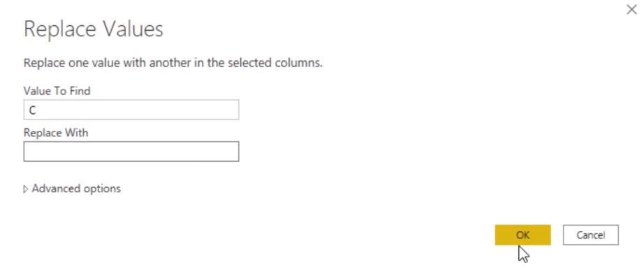Confirm the replacement with the OK button
This screenshot has height=270, width=644.
coord(522,235)
